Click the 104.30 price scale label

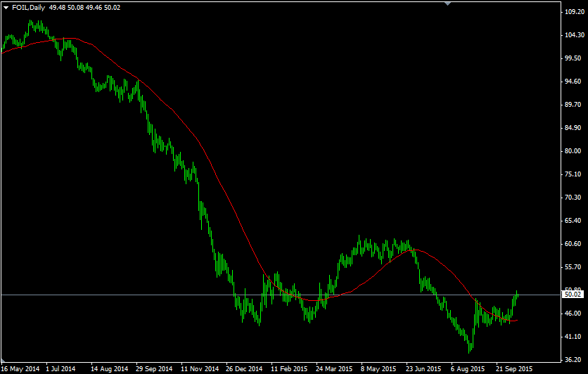coord(575,35)
